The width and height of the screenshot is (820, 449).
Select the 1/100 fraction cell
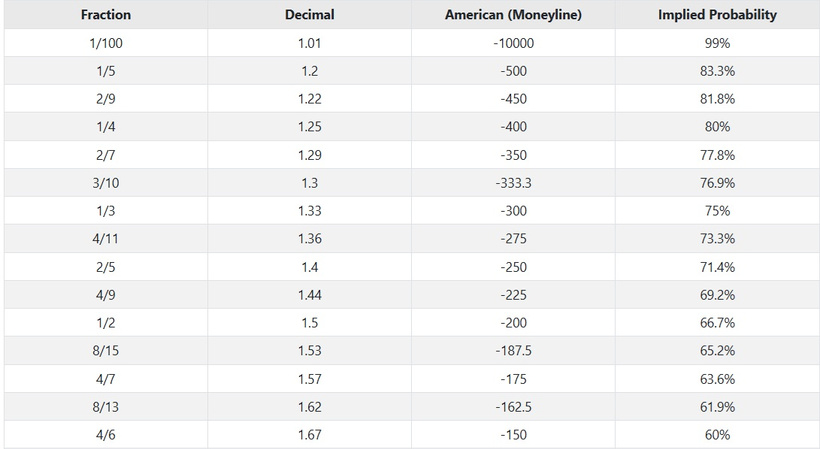pyautogui.click(x=106, y=43)
